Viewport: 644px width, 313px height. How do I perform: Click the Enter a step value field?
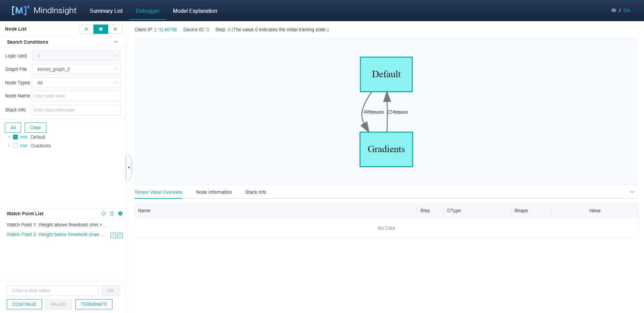tap(52, 290)
